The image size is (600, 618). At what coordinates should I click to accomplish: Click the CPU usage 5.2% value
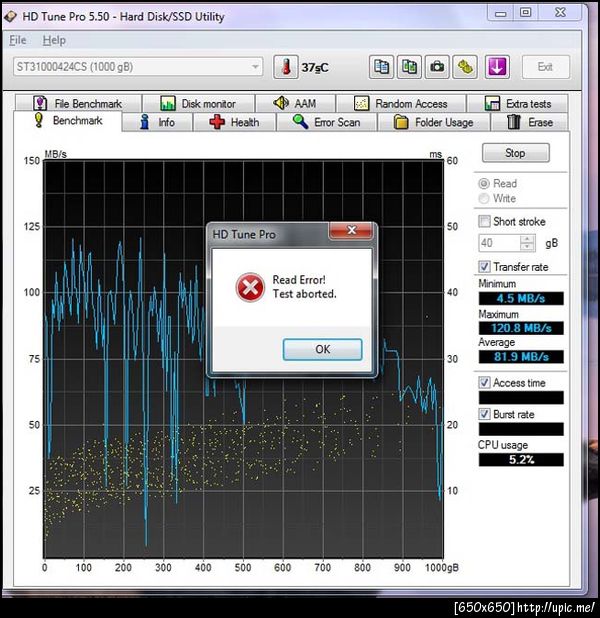[x=521, y=460]
